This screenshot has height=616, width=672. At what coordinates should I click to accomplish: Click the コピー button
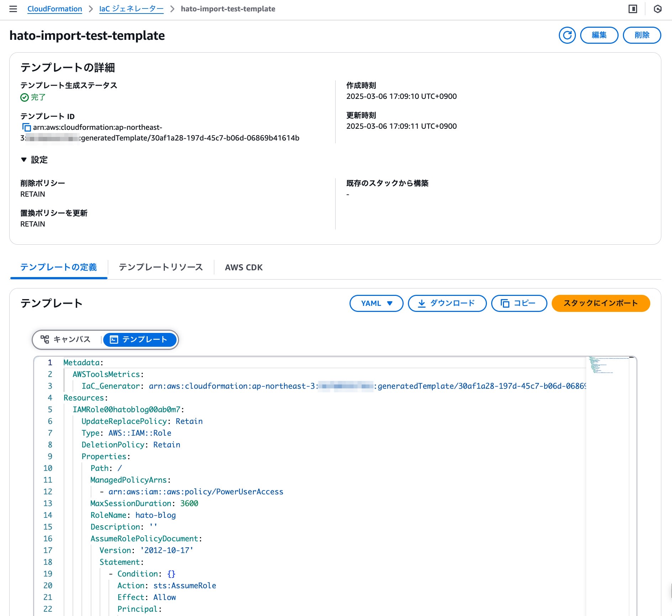(519, 303)
